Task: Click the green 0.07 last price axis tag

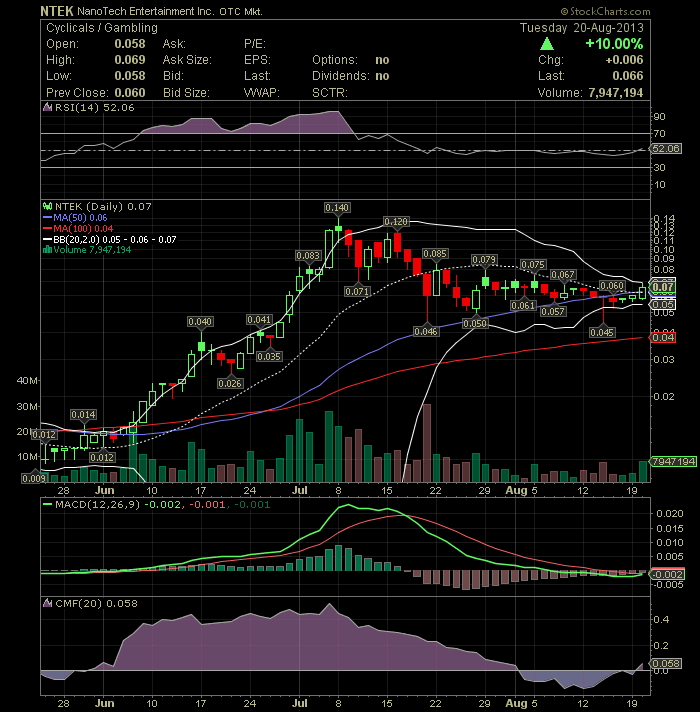Action: (663, 287)
